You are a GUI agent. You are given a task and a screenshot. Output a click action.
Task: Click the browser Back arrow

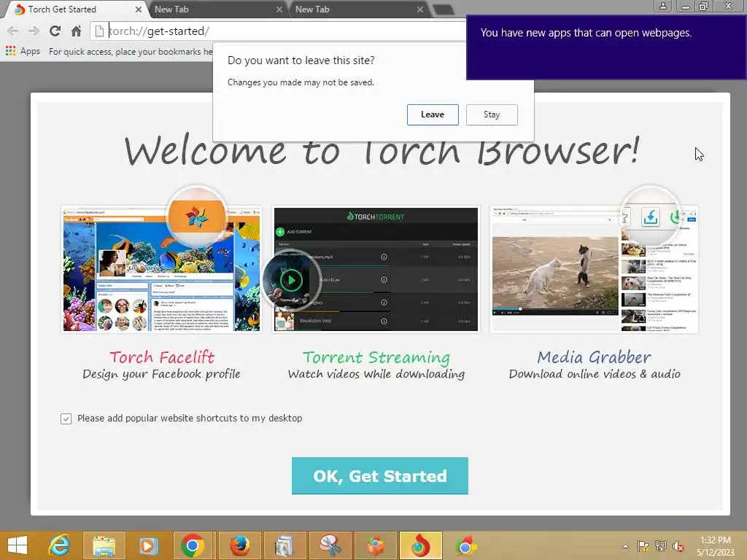coord(13,31)
